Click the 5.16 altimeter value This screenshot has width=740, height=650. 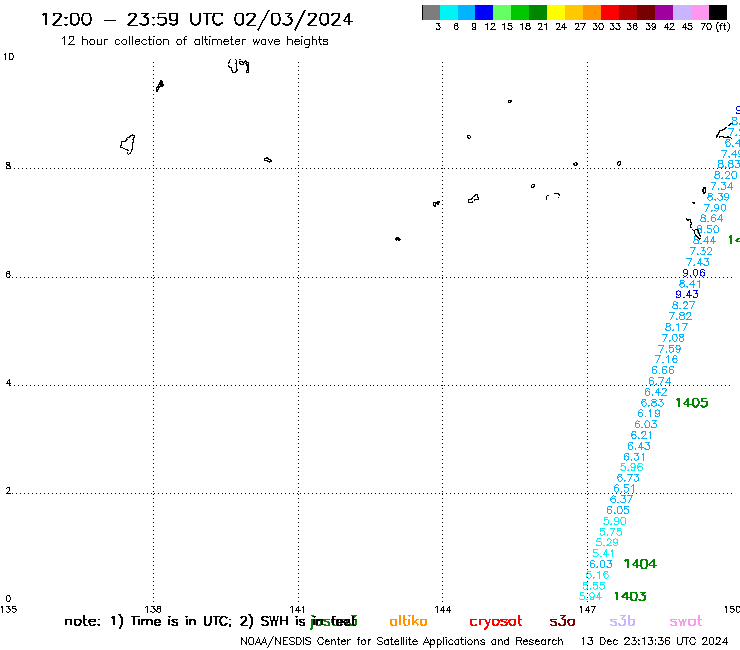[x=597, y=575]
